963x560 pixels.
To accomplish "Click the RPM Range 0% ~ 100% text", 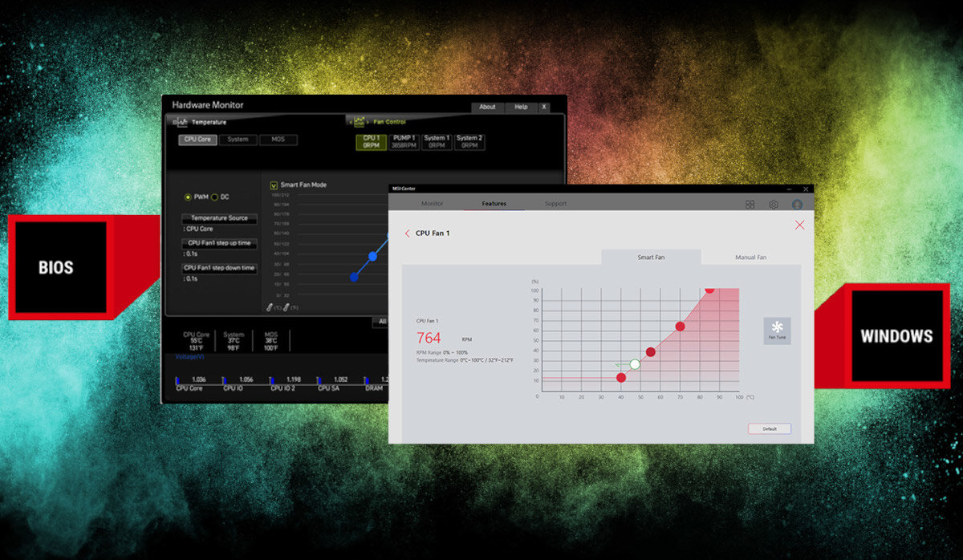I will point(441,352).
